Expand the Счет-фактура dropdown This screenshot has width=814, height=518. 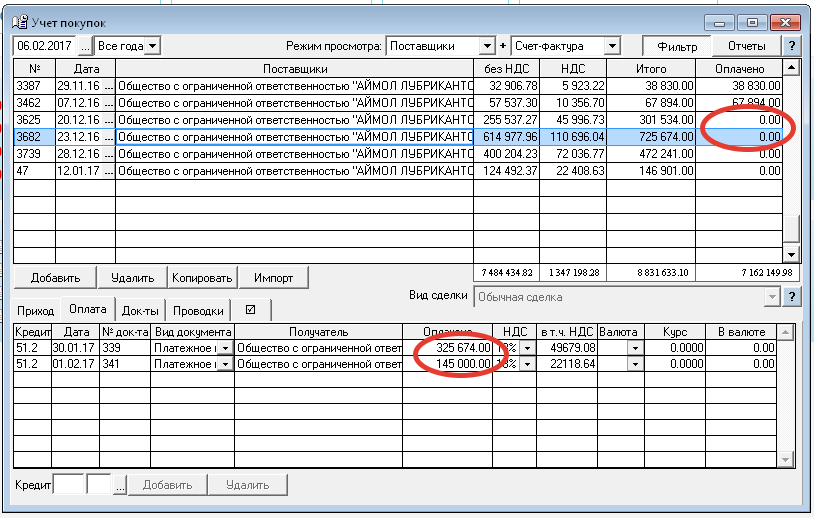point(612,46)
